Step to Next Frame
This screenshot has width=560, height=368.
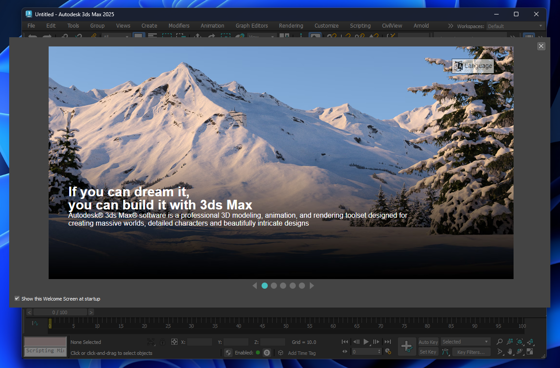[376, 342]
